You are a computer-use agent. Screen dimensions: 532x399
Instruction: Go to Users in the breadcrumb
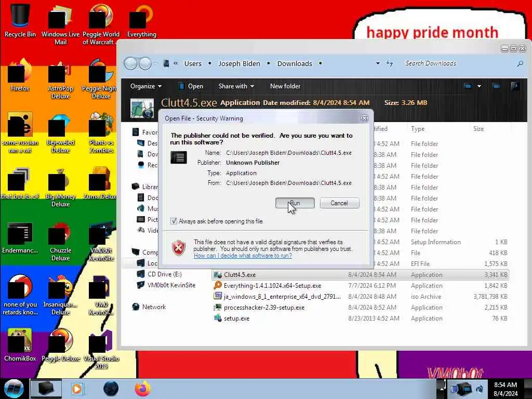coord(193,63)
